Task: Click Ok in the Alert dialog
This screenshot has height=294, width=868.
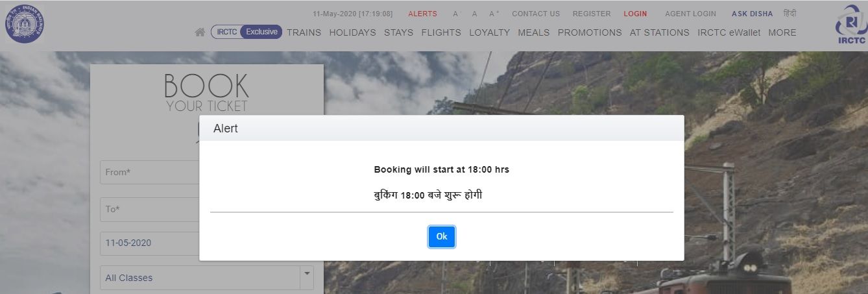Action: pos(442,237)
